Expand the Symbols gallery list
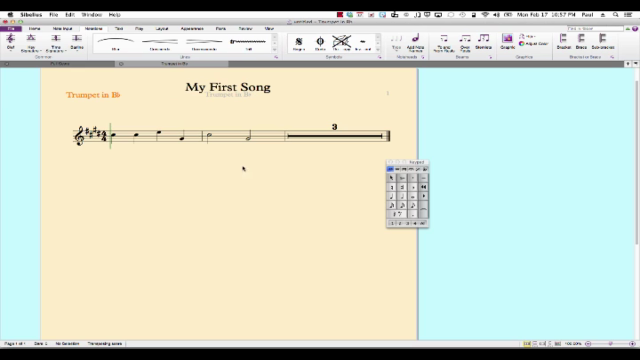The width and height of the screenshot is (640, 360). tap(378, 50)
